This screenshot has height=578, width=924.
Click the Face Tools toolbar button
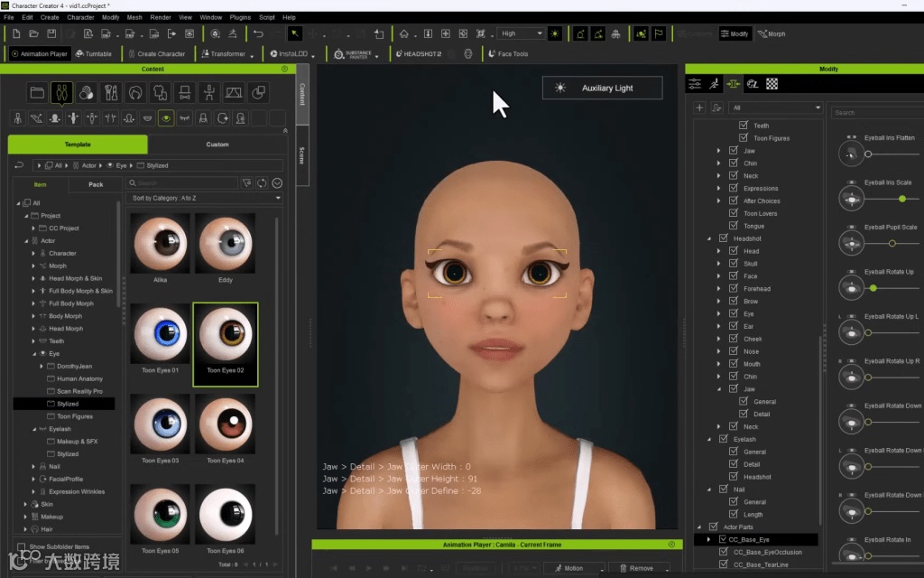507,54
